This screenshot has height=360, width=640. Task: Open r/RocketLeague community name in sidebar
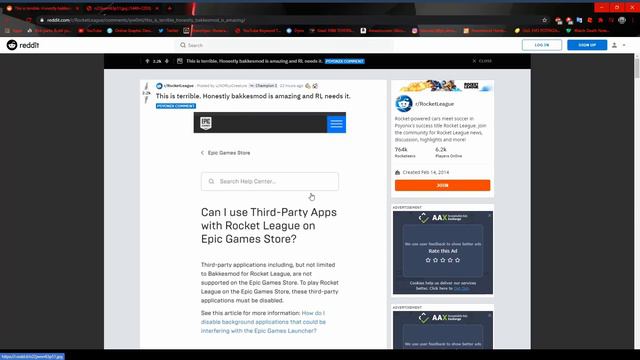(434, 104)
